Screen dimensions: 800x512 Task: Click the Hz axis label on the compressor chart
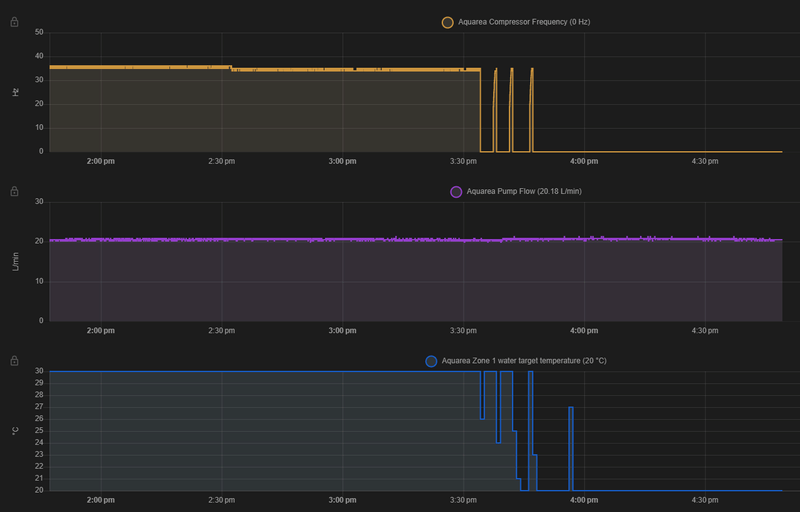(15, 92)
